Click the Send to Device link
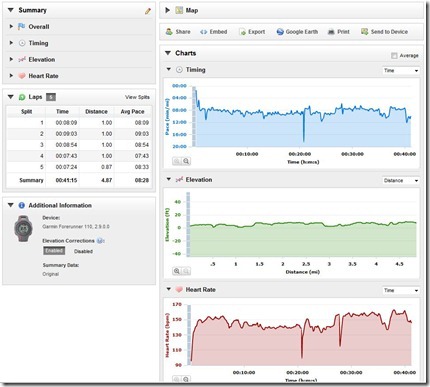This screenshot has height=387, width=430. click(389, 32)
